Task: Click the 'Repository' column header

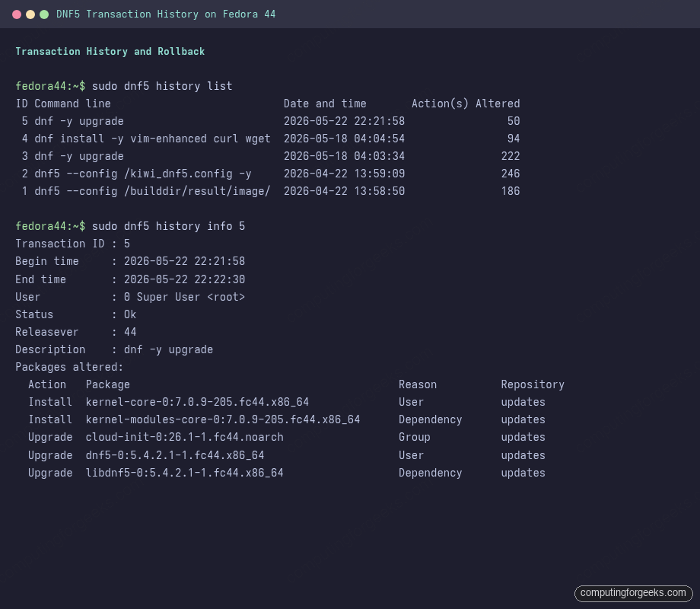Action: click(x=533, y=384)
